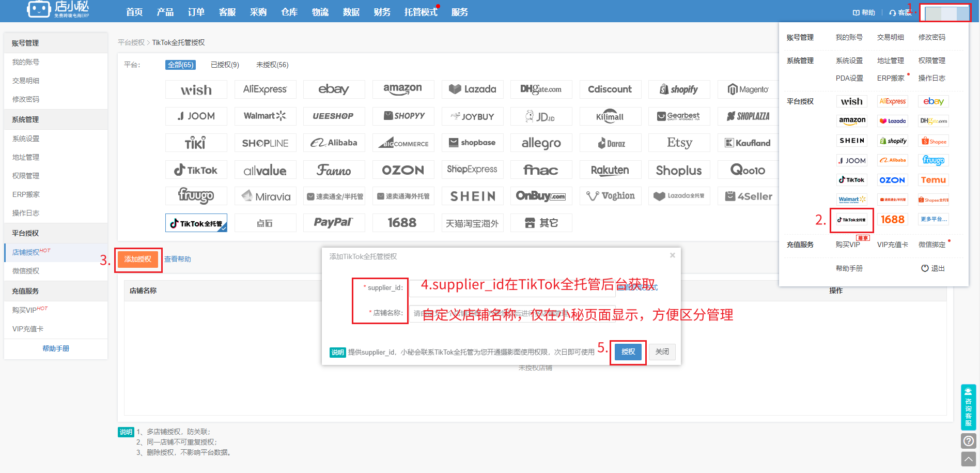Image resolution: width=980 pixels, height=473 pixels.
Task: Select the 1688 tile in main grid
Action: (x=403, y=223)
